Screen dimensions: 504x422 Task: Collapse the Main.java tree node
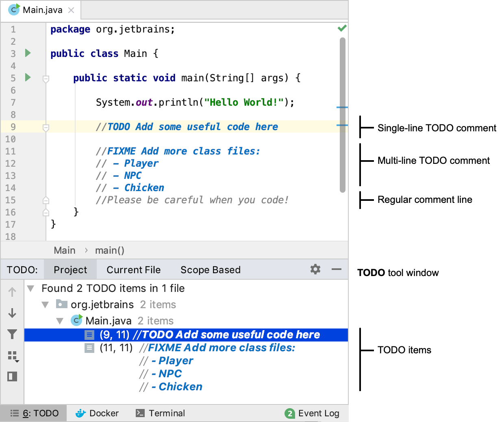point(60,320)
